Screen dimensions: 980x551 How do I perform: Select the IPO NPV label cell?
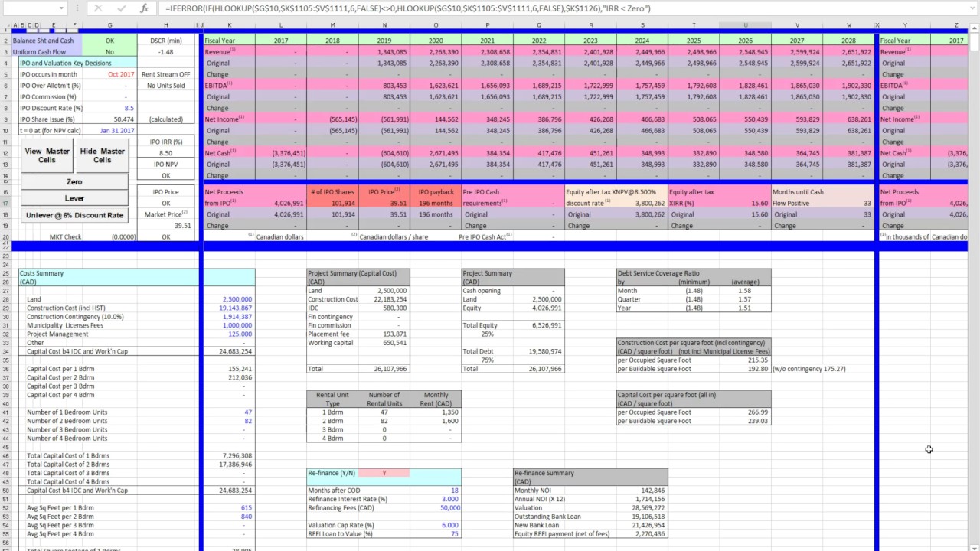[166, 165]
